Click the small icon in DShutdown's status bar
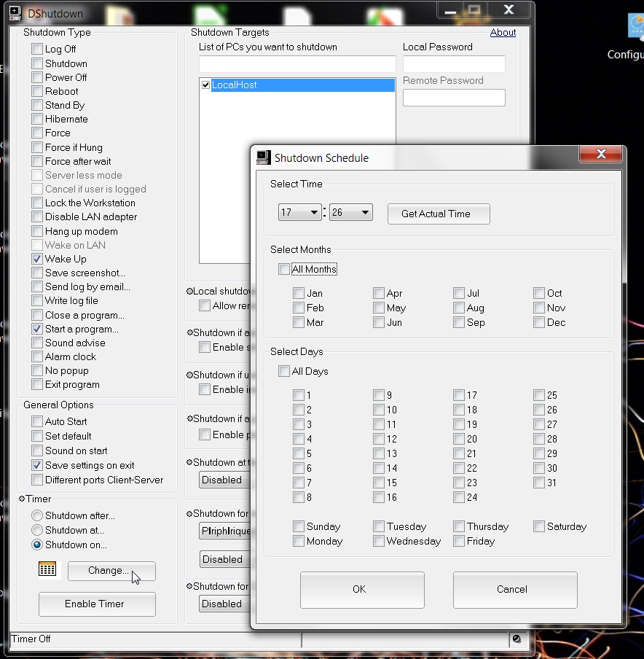 pyautogui.click(x=517, y=639)
